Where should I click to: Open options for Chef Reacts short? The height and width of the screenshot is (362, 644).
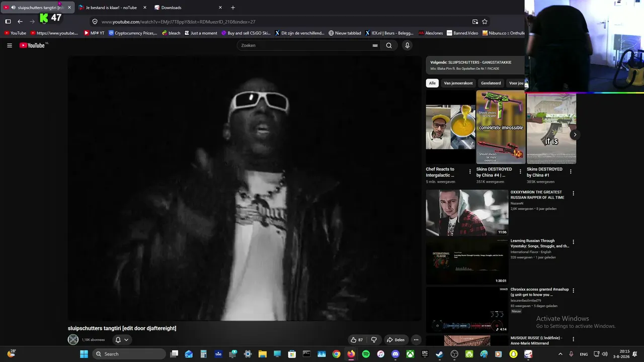470,172
